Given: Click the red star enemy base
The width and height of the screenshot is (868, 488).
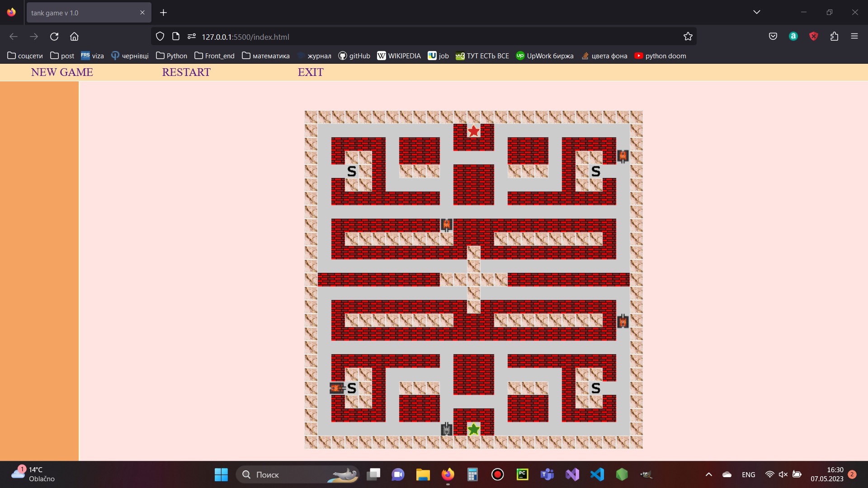Looking at the screenshot, I should point(473,131).
